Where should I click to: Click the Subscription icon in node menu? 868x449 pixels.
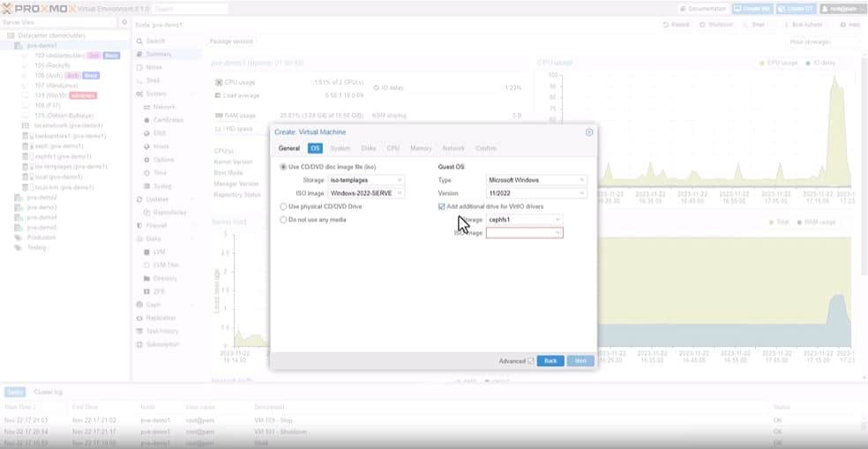click(x=139, y=344)
